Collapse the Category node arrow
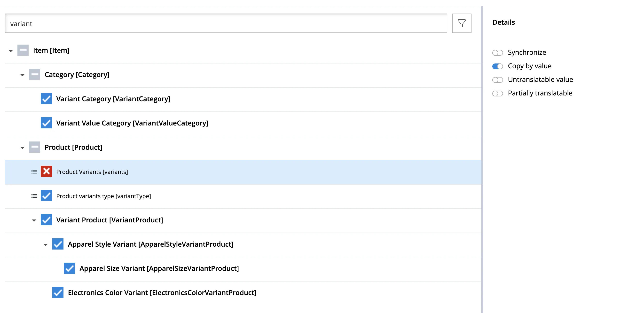This screenshot has width=644, height=313. click(x=22, y=75)
